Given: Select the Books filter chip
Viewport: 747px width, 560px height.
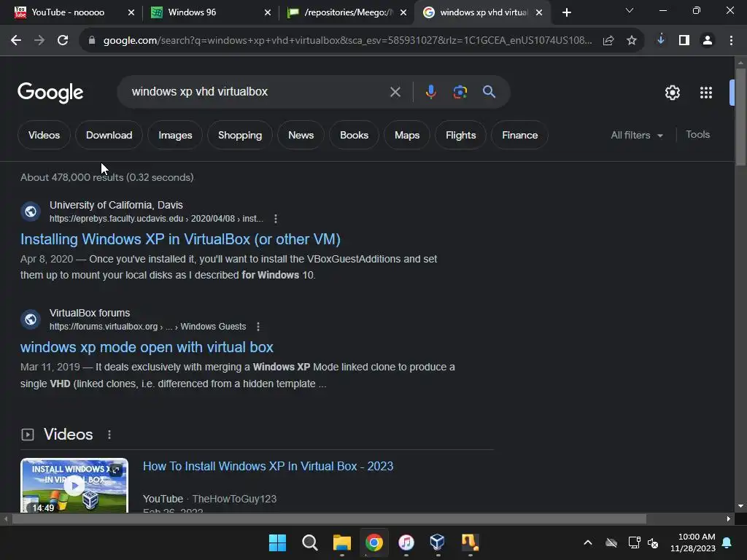Looking at the screenshot, I should pyautogui.click(x=354, y=135).
